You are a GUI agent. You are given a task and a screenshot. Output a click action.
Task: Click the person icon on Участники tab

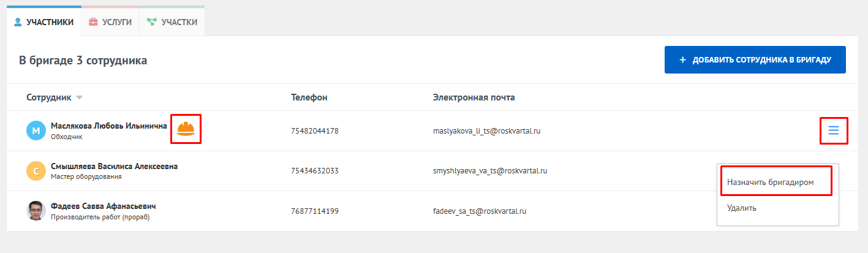click(x=18, y=22)
